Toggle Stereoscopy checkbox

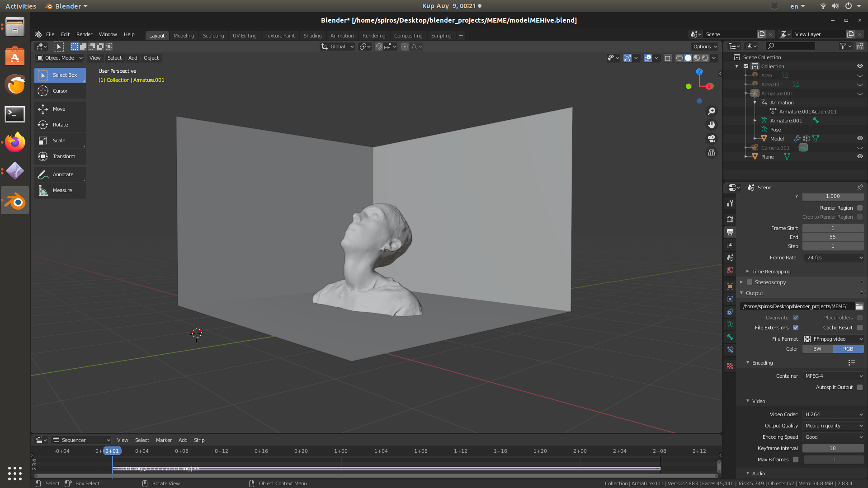750,282
